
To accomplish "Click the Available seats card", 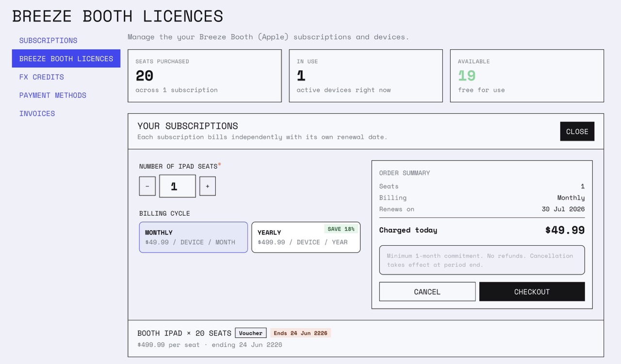I will [527, 76].
